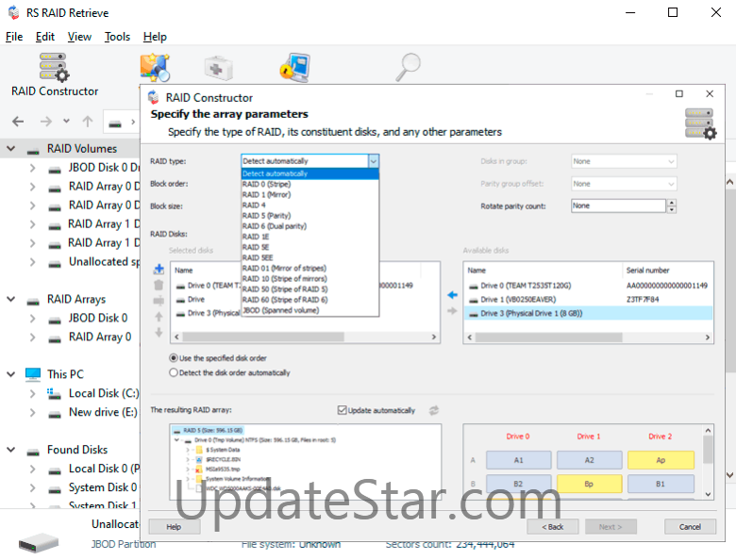The image size is (736, 560).
Task: Choose RAID 10 (Stripe of mirrors)
Action: [x=309, y=279]
